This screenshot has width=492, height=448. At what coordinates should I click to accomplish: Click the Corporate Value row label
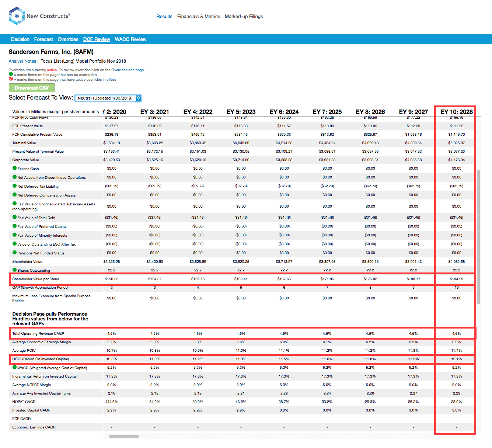click(25, 160)
